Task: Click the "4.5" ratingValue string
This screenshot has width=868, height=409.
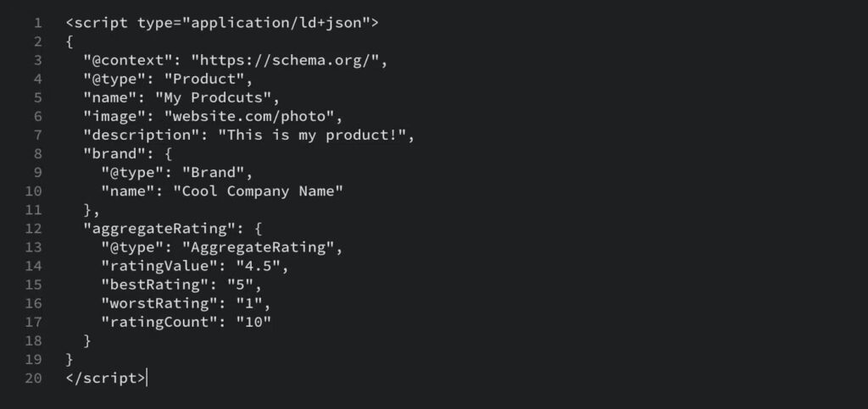Action: (x=258, y=266)
